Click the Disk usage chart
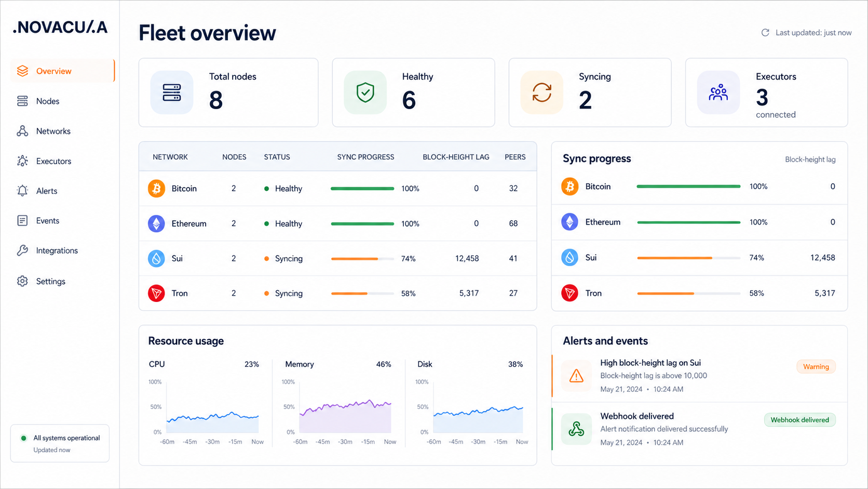Viewport: 868px width, 489px height. 478,407
